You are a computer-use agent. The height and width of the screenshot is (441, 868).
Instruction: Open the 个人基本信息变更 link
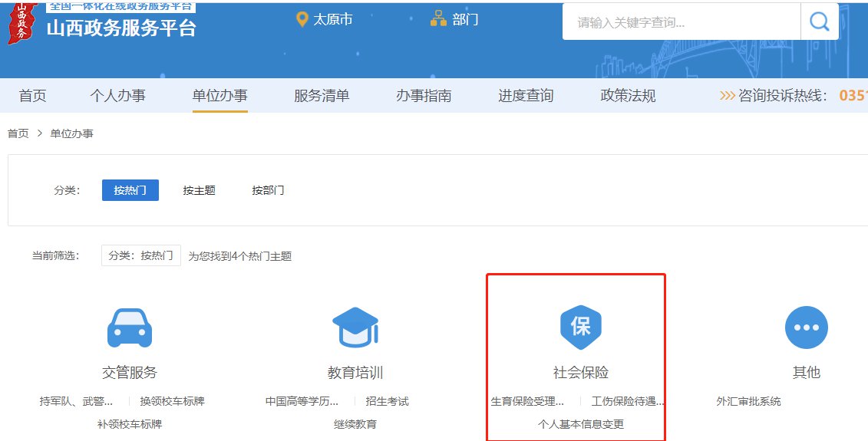(581, 424)
